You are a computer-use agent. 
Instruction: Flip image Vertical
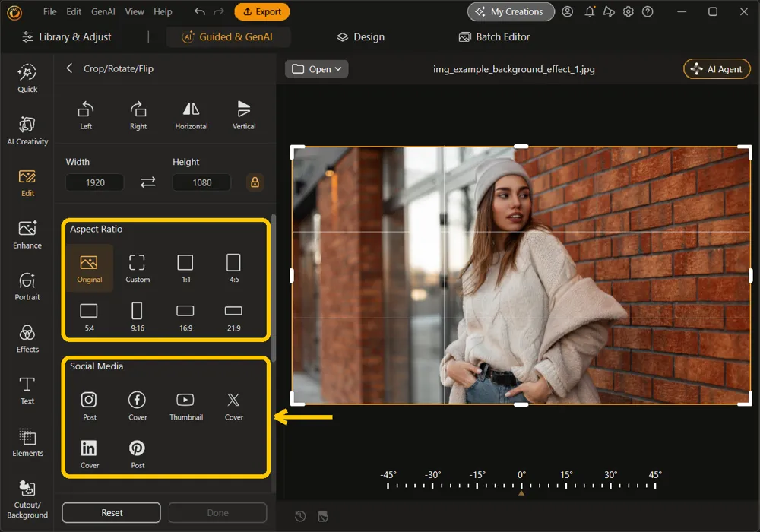[244, 116]
